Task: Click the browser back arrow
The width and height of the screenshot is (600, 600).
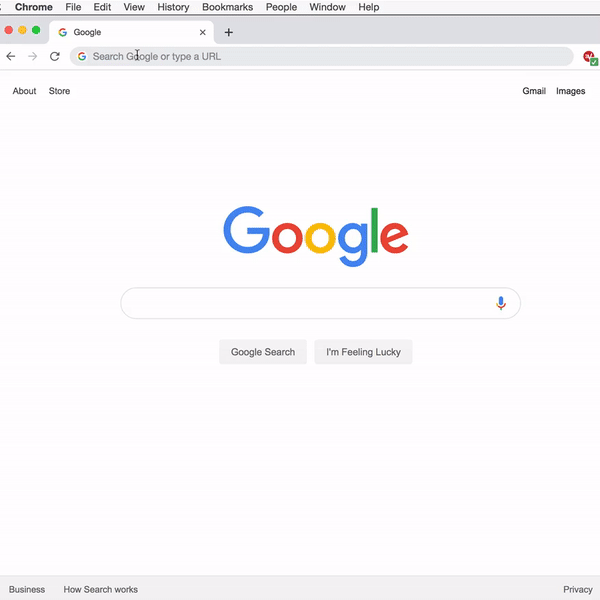Action: 11,56
